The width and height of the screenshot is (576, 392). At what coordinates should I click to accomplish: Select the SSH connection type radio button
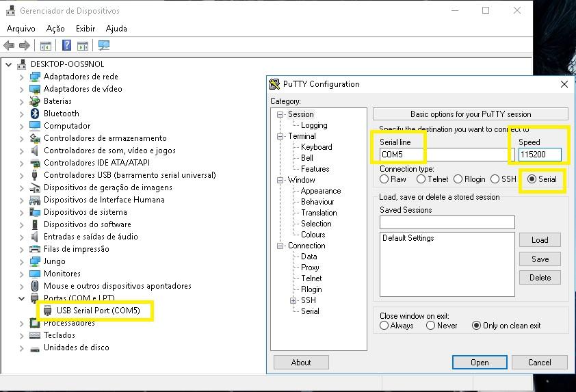point(495,179)
